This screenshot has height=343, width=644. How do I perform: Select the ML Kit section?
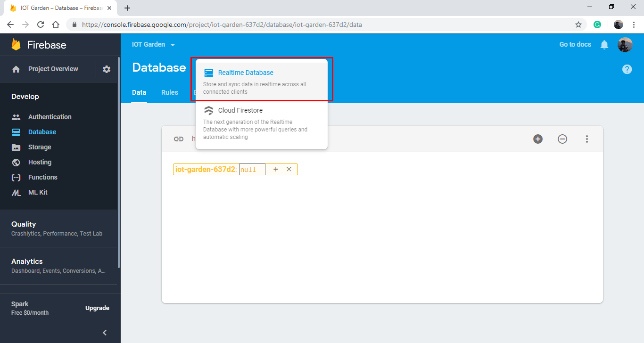38,192
